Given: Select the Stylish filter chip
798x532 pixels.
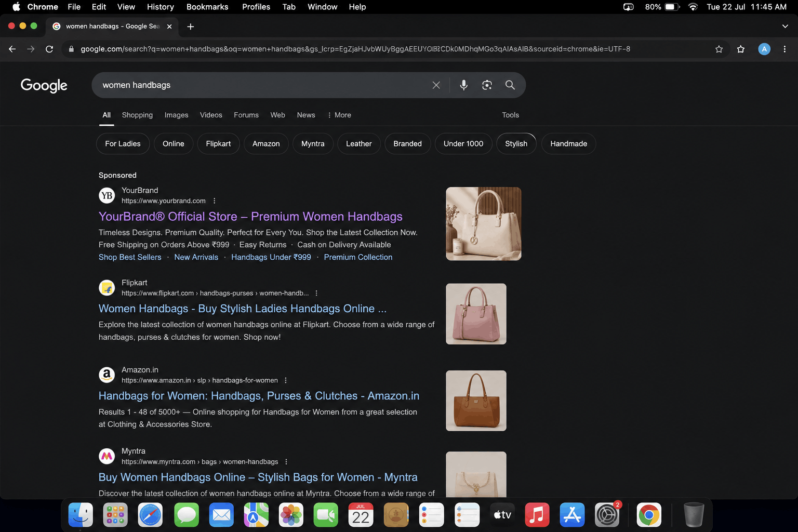Looking at the screenshot, I should tap(516, 144).
